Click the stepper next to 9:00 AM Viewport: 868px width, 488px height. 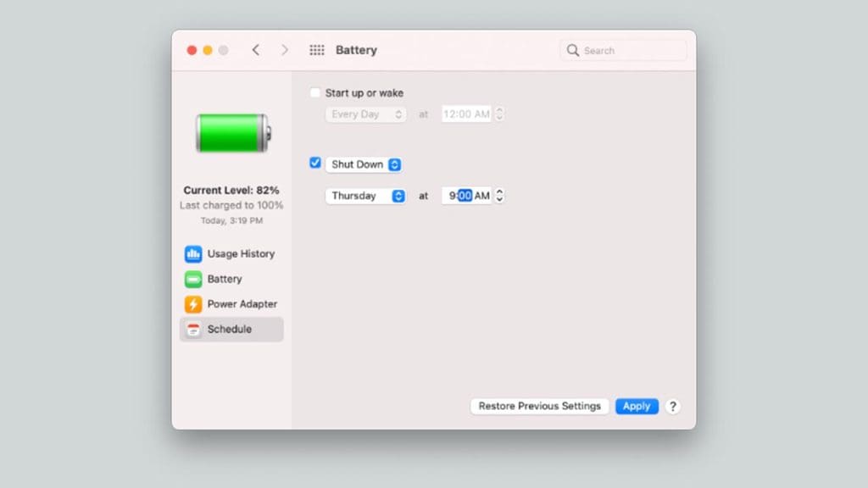click(499, 196)
